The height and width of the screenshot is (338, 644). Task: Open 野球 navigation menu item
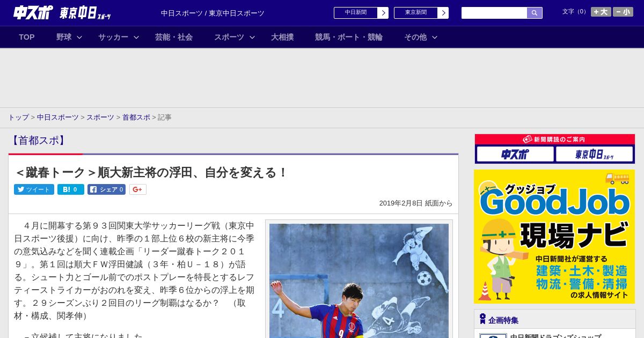pos(64,37)
